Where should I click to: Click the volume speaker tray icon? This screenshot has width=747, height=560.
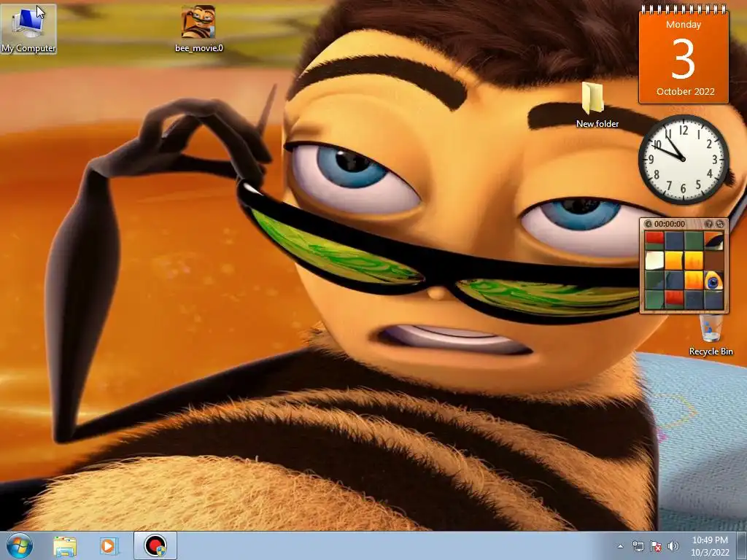tap(673, 547)
